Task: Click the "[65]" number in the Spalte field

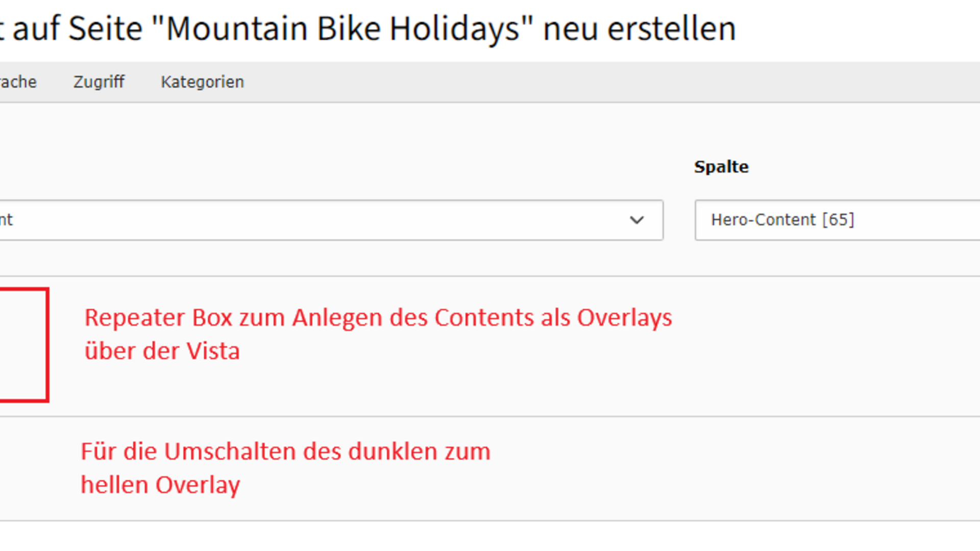Action: pos(838,220)
